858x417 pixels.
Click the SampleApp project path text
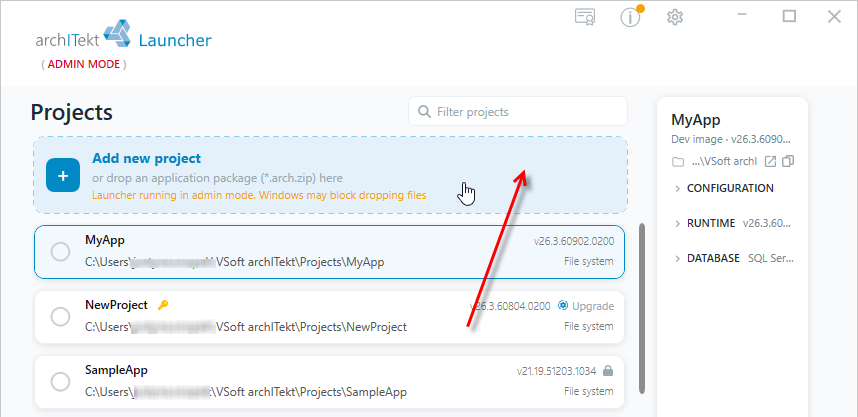[x=246, y=392]
